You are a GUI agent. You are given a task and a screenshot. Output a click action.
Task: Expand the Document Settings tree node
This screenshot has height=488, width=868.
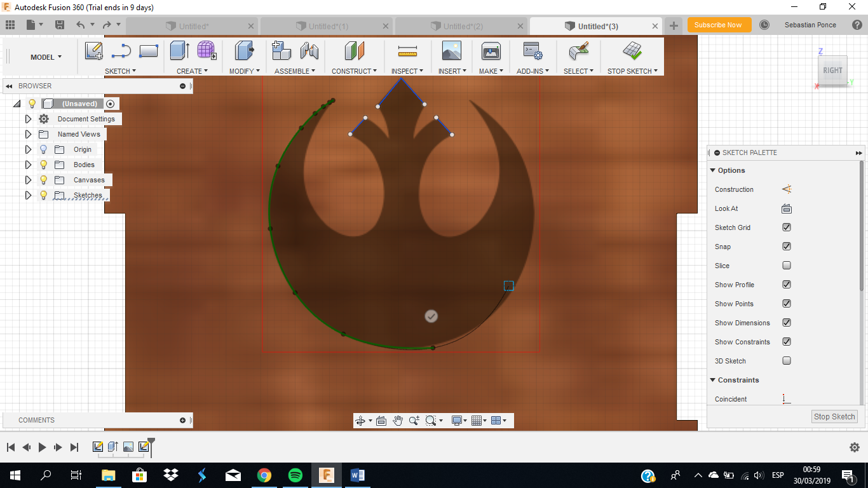28,119
